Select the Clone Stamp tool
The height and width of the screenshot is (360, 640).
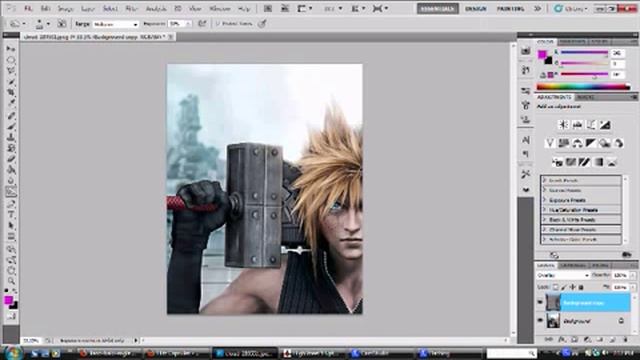pos(11,137)
